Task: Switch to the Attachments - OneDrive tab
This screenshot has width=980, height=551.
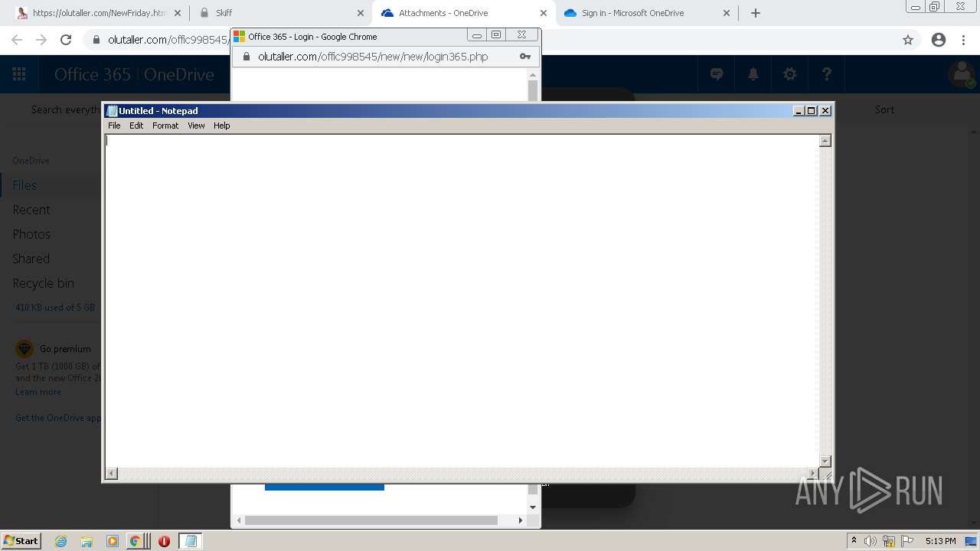Action: tap(463, 13)
